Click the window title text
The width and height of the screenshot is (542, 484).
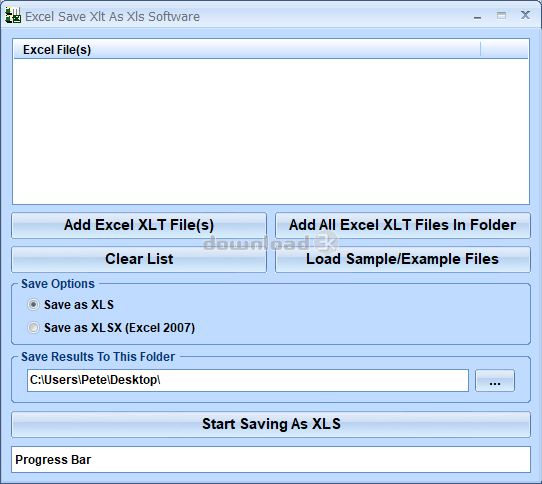pos(112,17)
